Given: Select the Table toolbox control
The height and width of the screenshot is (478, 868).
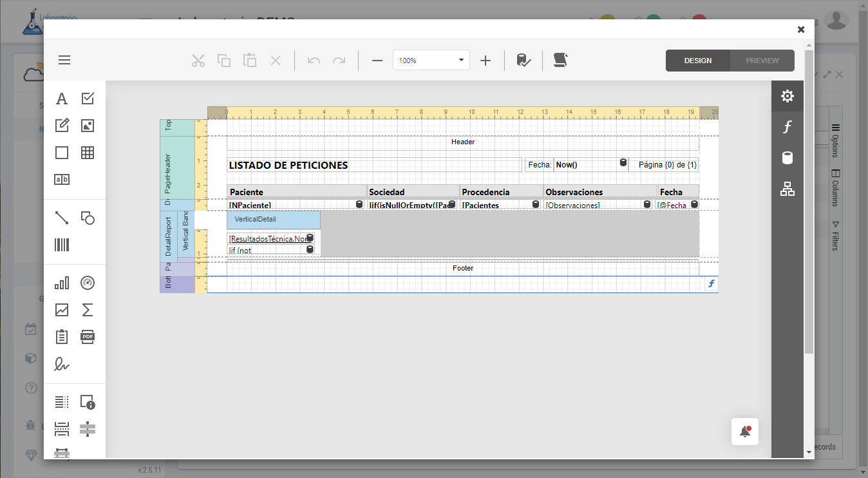Looking at the screenshot, I should [88, 153].
